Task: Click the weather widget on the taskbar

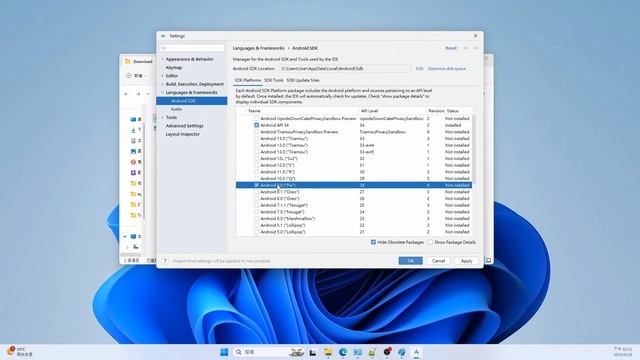Action: pyautogui.click(x=19, y=352)
